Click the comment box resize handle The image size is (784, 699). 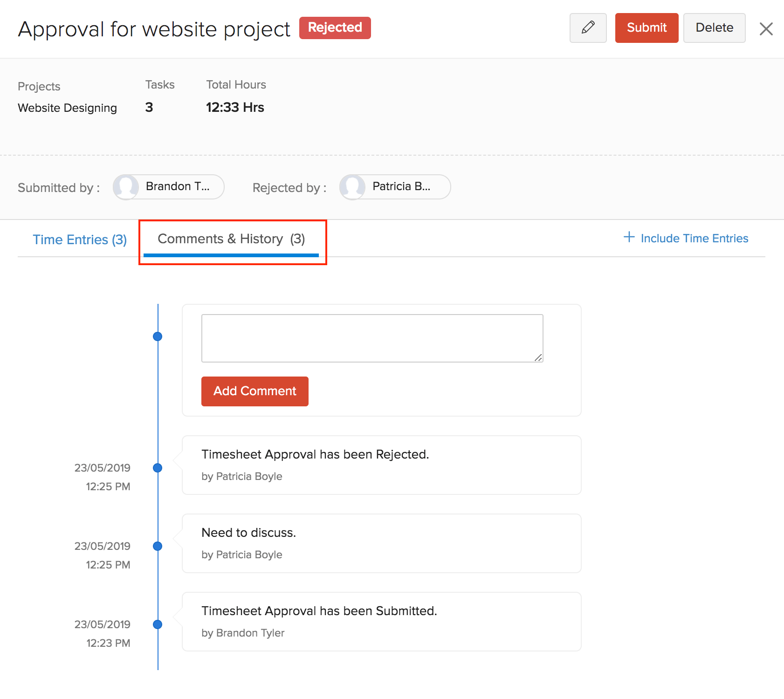pos(538,357)
